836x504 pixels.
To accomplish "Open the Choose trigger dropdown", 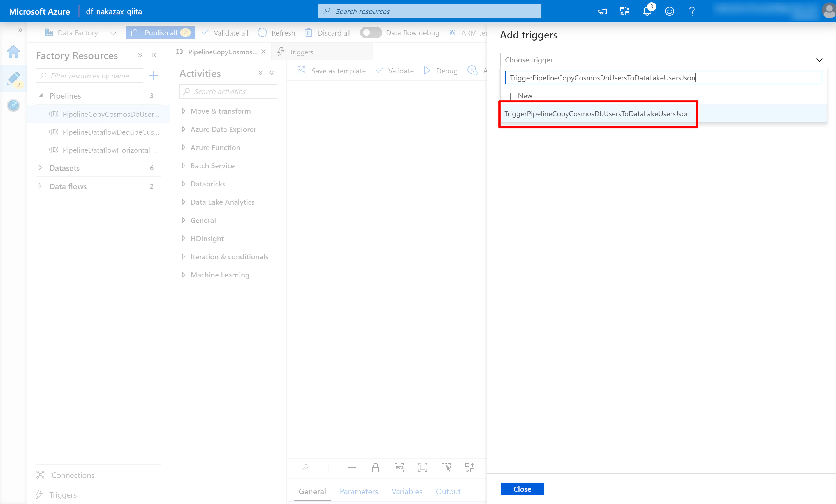I will [x=663, y=60].
